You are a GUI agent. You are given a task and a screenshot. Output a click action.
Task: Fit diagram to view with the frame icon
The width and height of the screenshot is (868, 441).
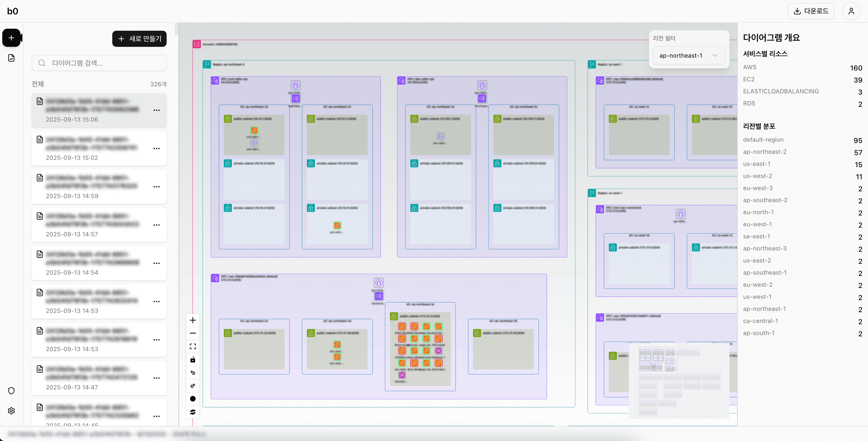click(x=193, y=346)
